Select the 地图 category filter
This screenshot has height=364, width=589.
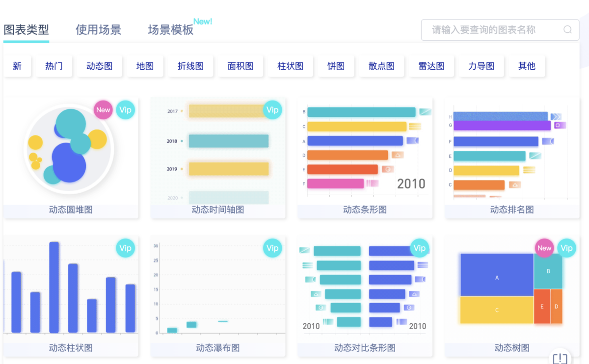[x=144, y=66]
